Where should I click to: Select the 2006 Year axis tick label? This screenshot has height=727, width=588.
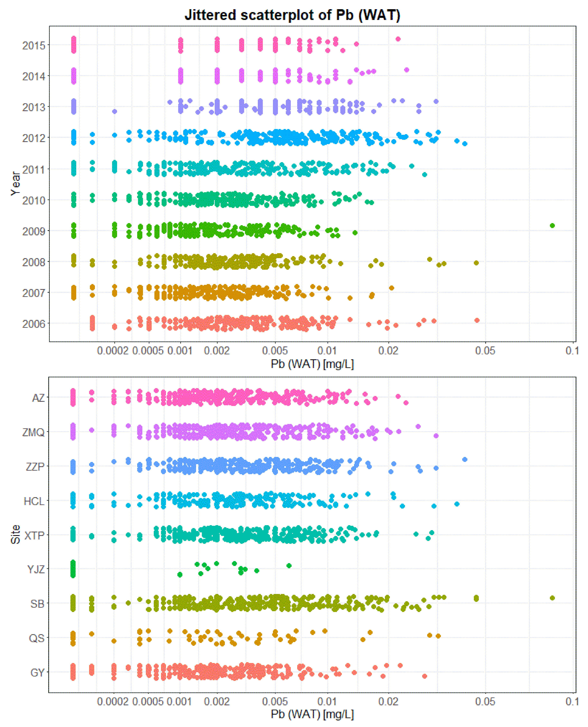point(33,324)
